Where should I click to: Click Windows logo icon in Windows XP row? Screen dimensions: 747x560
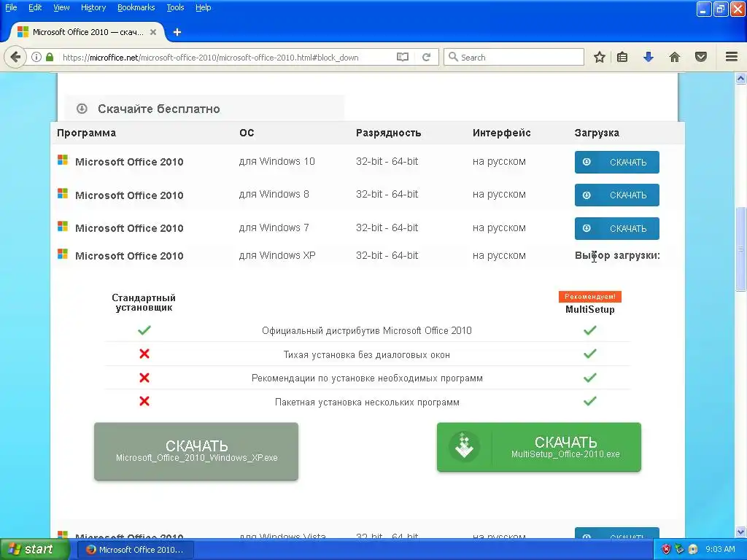click(x=63, y=254)
